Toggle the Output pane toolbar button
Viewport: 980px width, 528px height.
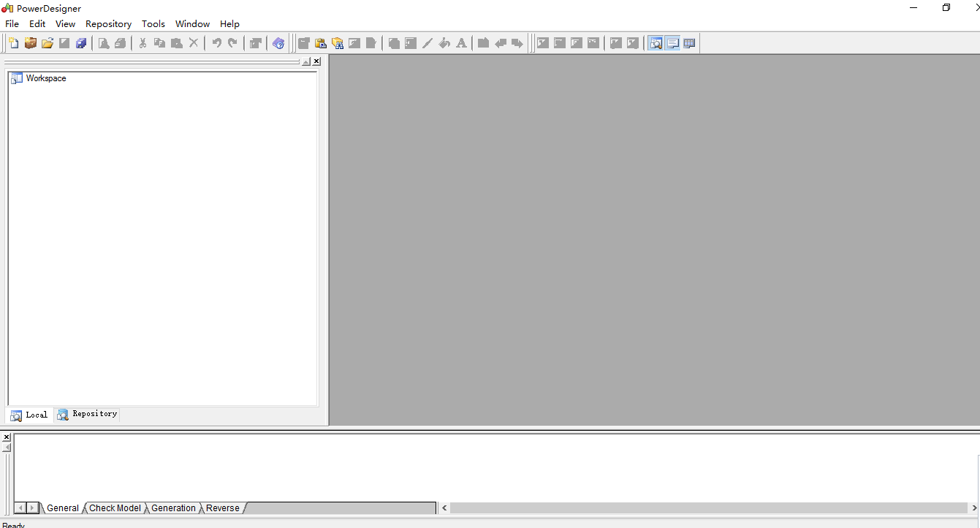[x=672, y=43]
